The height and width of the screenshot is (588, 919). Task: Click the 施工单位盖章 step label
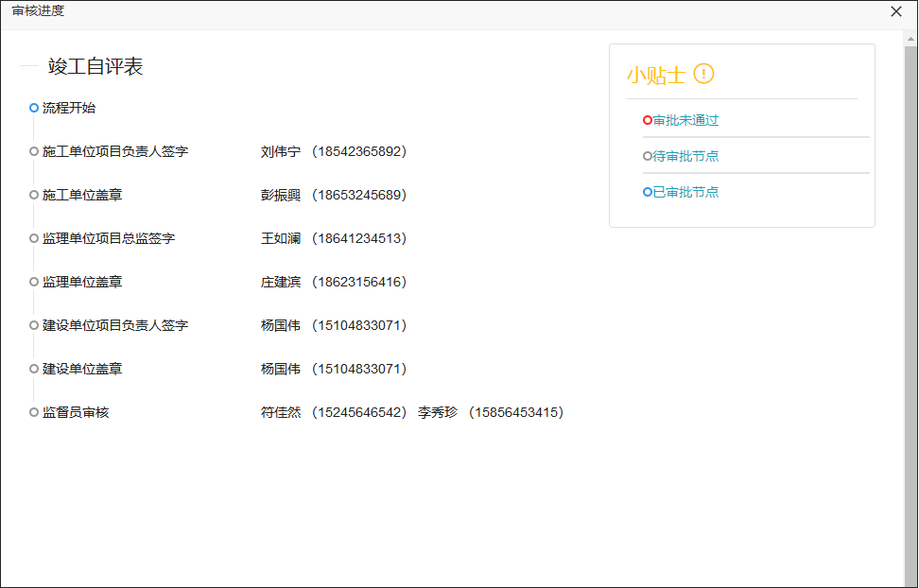click(82, 195)
